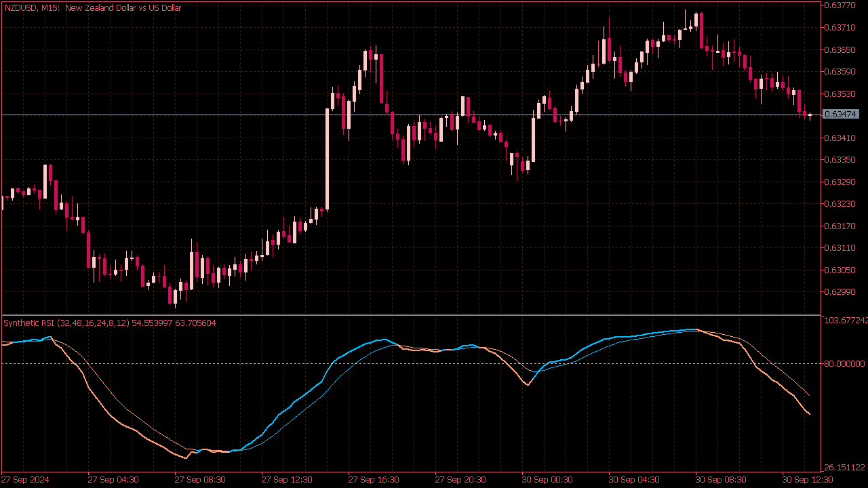Click the 0.63650 price axis label
This screenshot has width=868, height=488.
coord(840,49)
